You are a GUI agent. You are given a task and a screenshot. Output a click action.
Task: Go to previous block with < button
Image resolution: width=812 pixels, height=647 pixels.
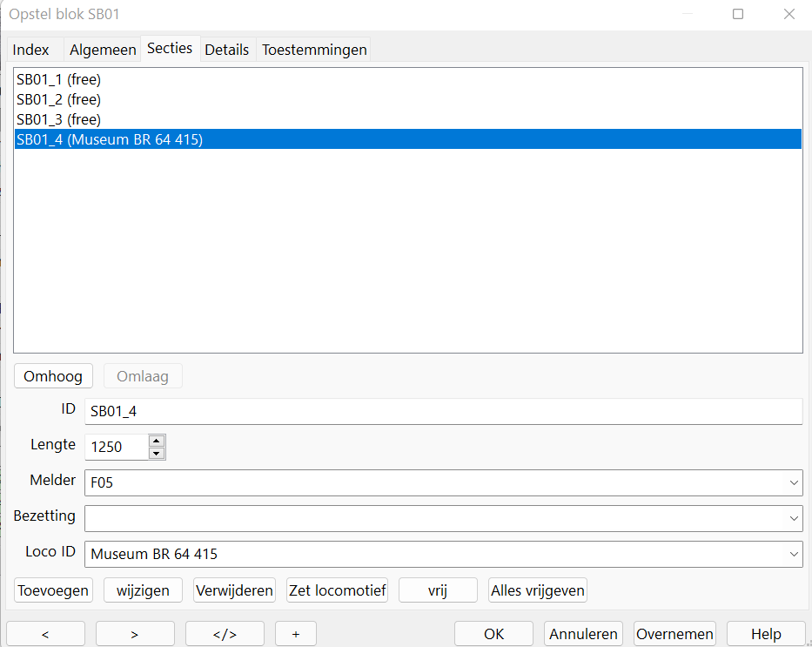point(45,634)
